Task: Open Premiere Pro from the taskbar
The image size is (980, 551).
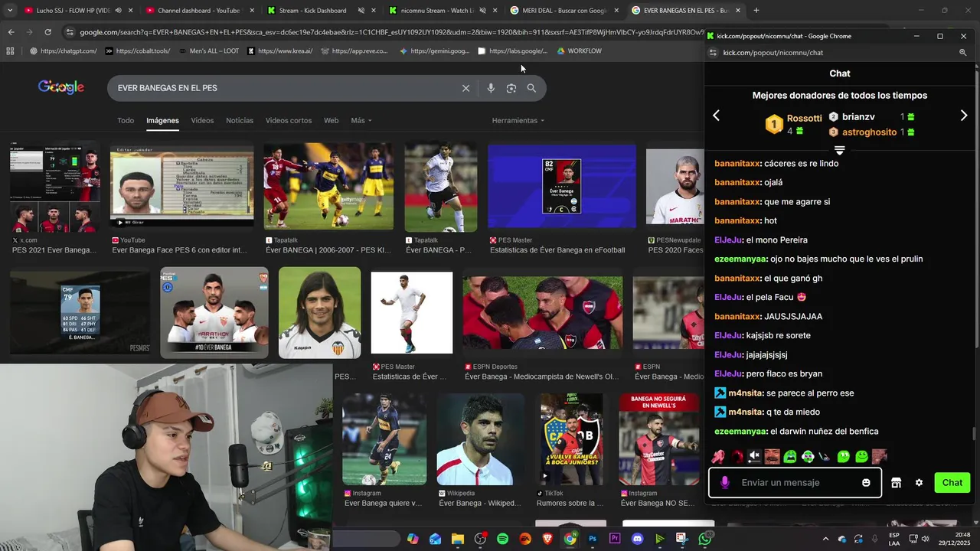Action: coord(615,539)
